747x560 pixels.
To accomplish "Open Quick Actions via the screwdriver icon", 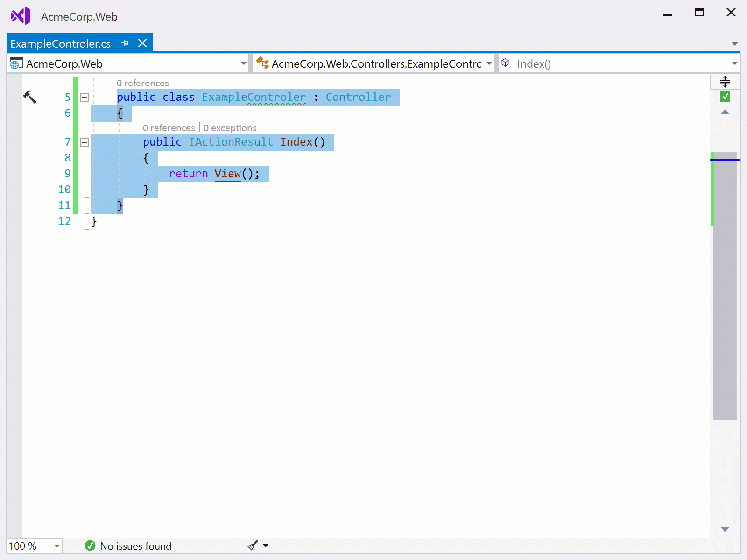I will tap(29, 97).
